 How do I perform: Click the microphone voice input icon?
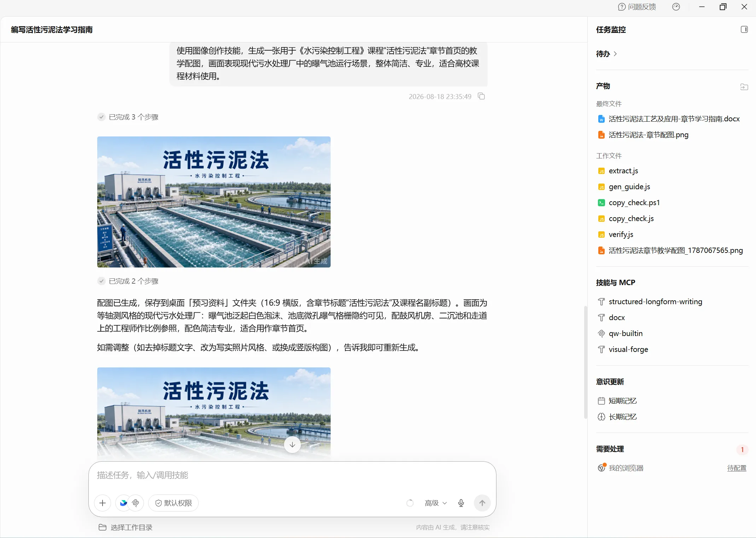tap(461, 503)
